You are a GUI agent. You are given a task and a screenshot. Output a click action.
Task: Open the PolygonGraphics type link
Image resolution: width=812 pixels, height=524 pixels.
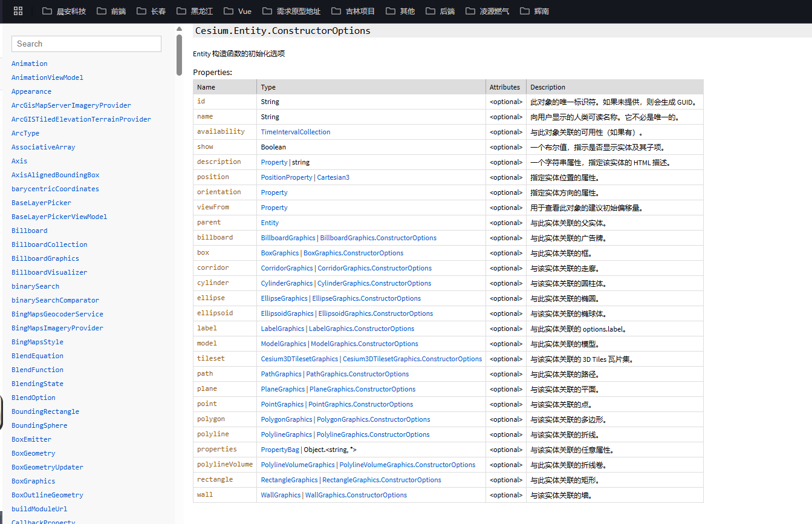[287, 419]
